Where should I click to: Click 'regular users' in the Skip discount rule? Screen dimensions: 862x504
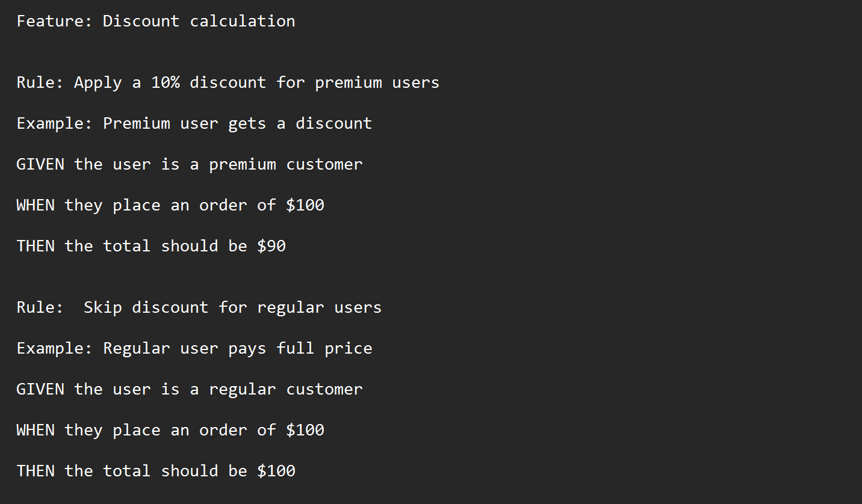click(x=319, y=307)
